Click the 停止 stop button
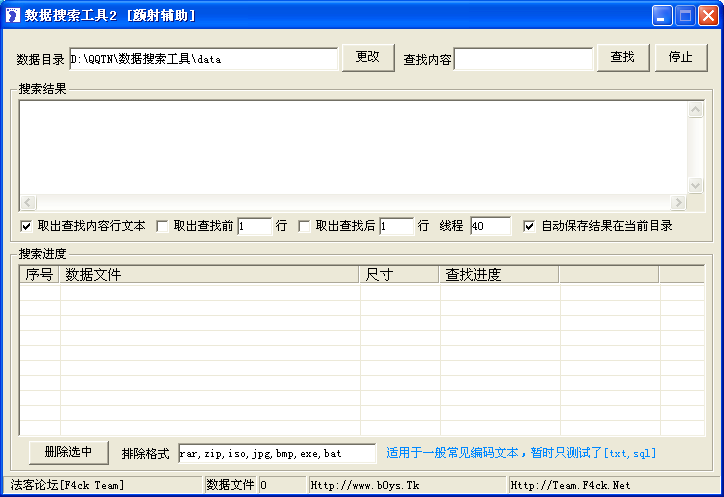The image size is (724, 497). point(681,58)
